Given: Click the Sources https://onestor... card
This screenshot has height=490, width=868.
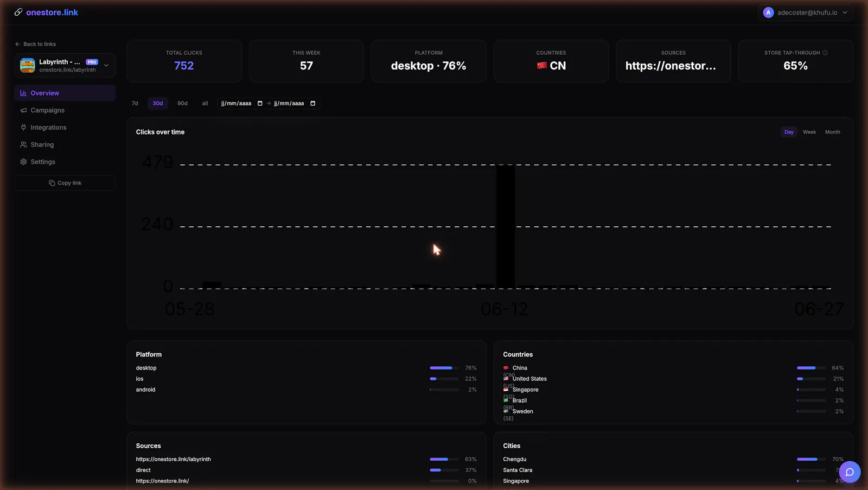Looking at the screenshot, I should 673,61.
